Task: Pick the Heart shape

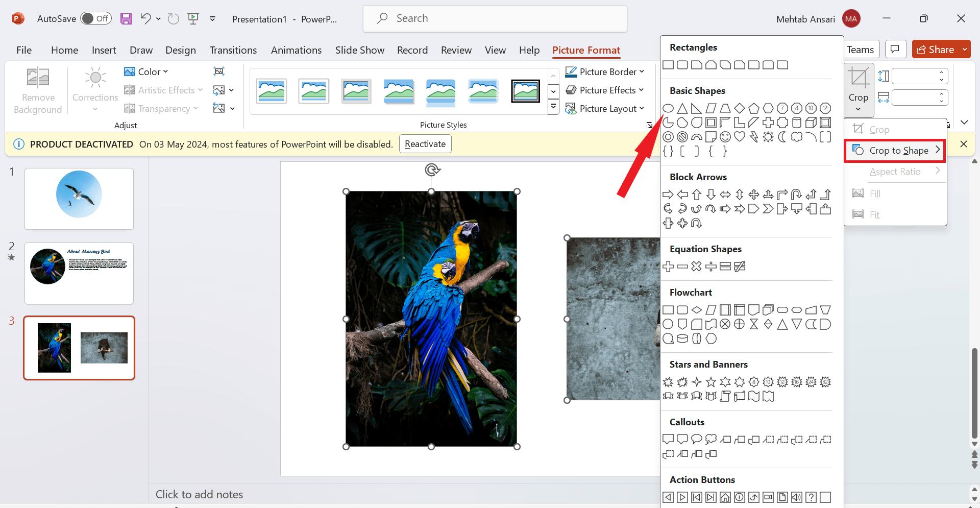Action: tap(739, 137)
